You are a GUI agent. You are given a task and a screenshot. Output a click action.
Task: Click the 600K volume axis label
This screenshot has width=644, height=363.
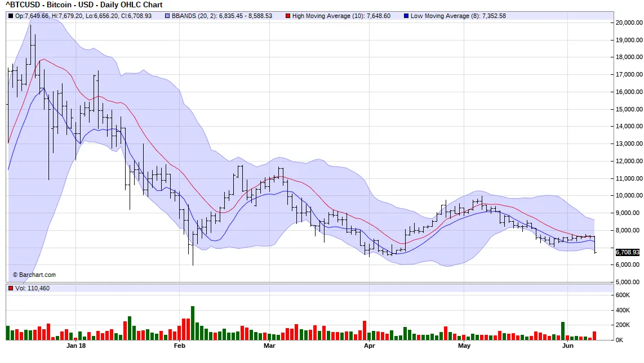coord(623,295)
